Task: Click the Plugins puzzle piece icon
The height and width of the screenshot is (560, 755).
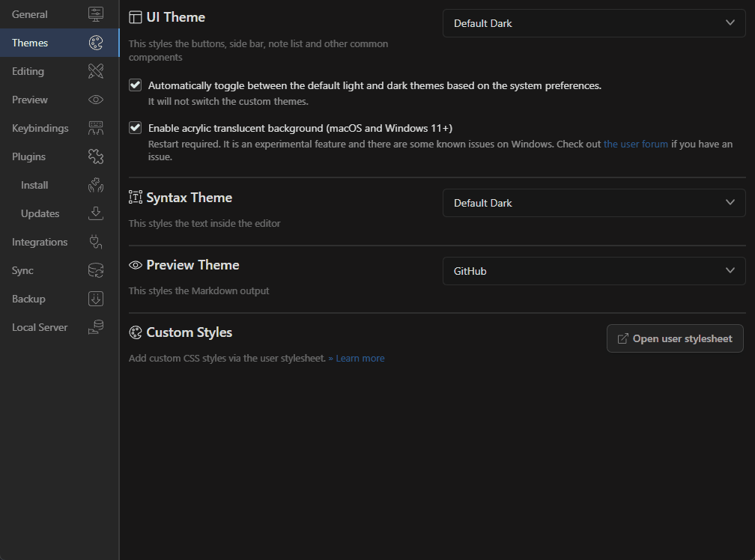Action: click(x=96, y=156)
